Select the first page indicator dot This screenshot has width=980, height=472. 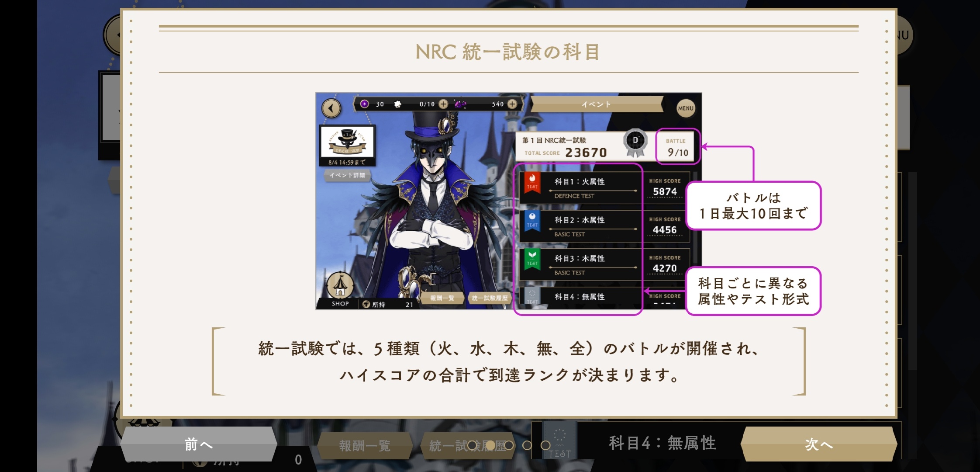point(472,445)
